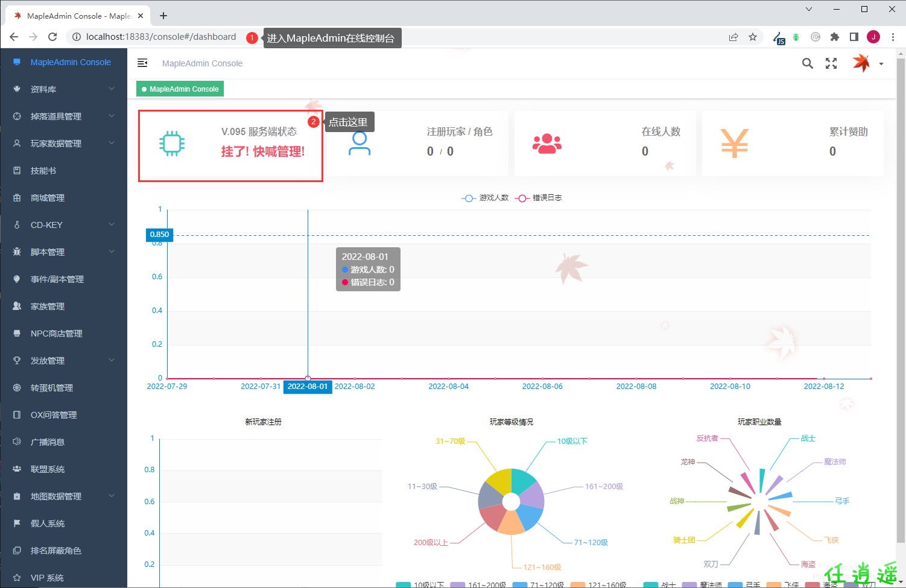Image resolution: width=906 pixels, height=588 pixels.
Task: Click the 2022-08-06 date on chart axis
Action: 542,387
